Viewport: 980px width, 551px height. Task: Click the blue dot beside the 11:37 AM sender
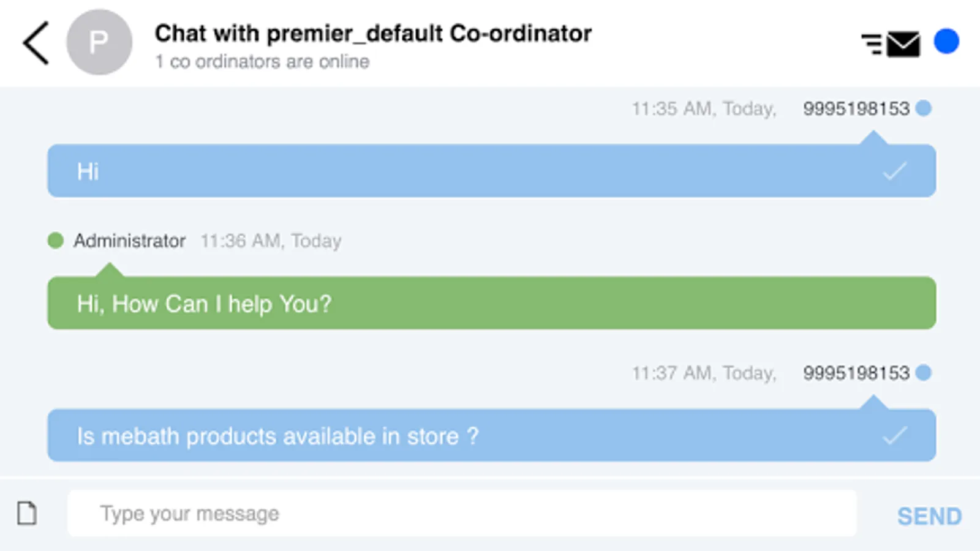click(924, 373)
